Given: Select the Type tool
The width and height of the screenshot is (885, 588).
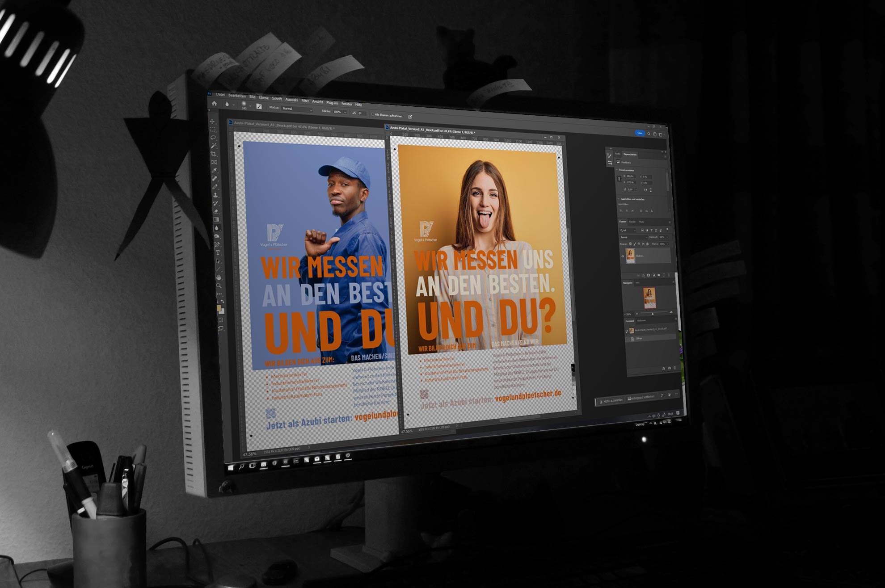Looking at the screenshot, I should point(218,253).
